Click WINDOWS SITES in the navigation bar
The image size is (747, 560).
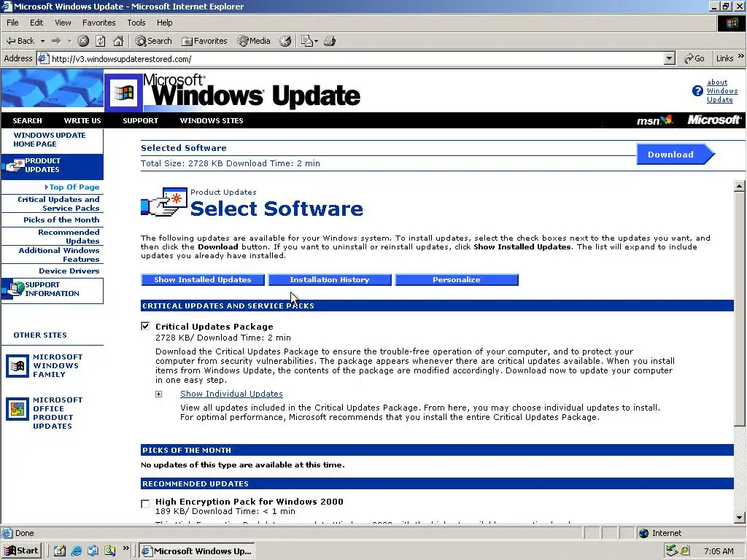(212, 120)
